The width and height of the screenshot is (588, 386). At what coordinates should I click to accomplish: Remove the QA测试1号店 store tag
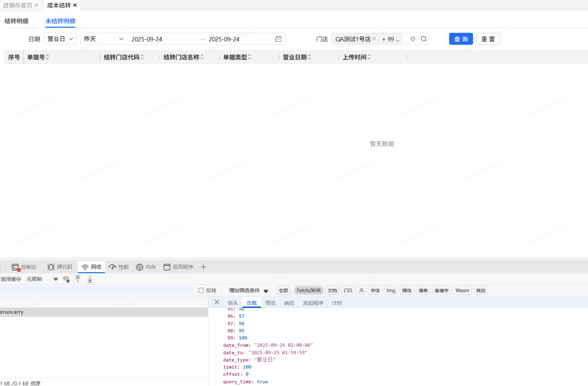[x=374, y=39]
